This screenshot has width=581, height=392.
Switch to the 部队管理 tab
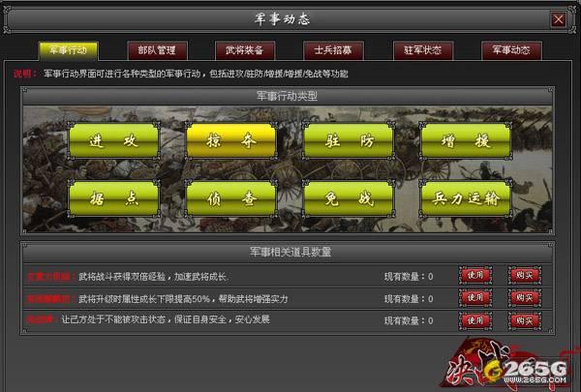[x=157, y=50]
